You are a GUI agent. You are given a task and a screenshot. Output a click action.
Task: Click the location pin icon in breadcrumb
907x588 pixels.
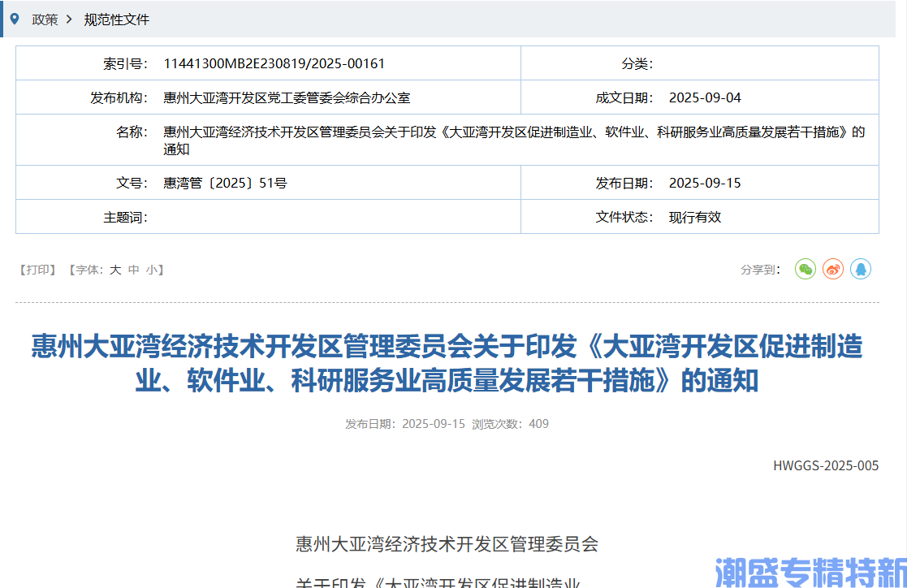point(14,19)
